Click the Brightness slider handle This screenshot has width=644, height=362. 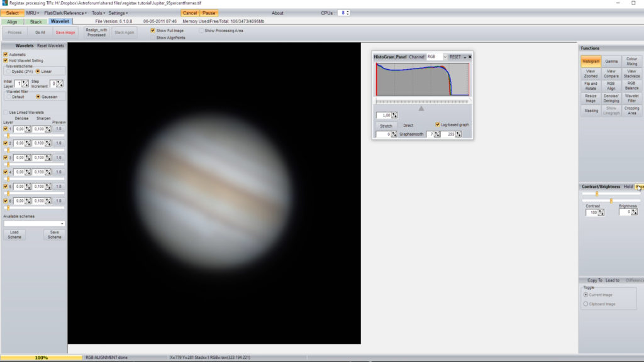pos(611,200)
